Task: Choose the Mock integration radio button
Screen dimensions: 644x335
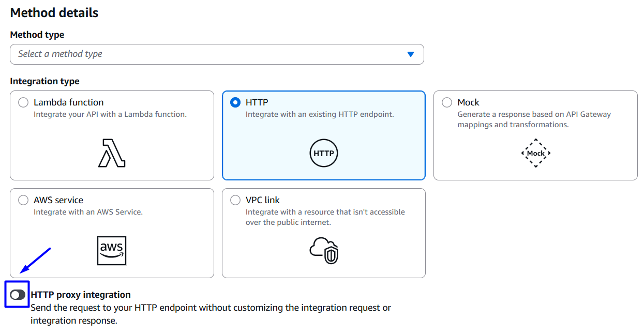Action: [447, 102]
